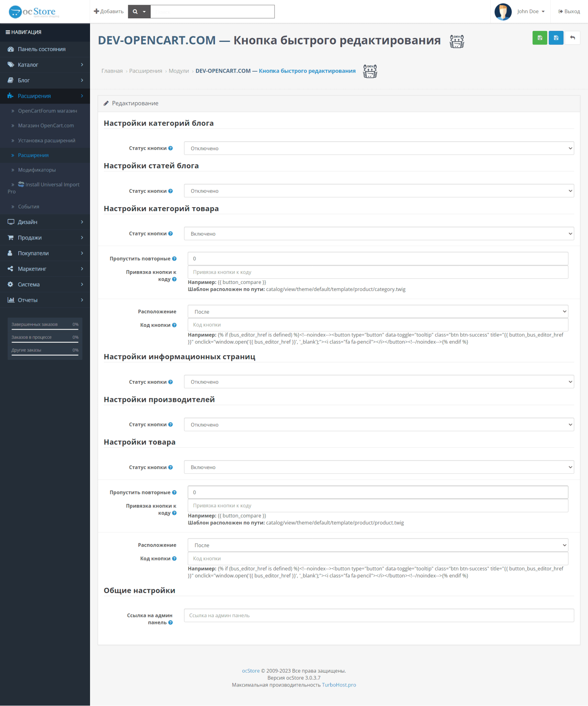Click the puzzle icon next to Расширения
Image resolution: width=588 pixels, height=706 pixels.
[11, 96]
